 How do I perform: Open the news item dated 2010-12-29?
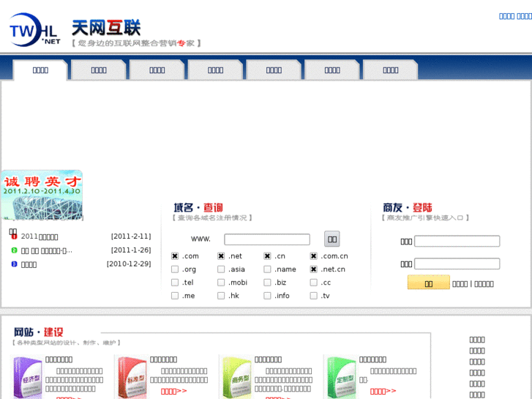click(29, 264)
